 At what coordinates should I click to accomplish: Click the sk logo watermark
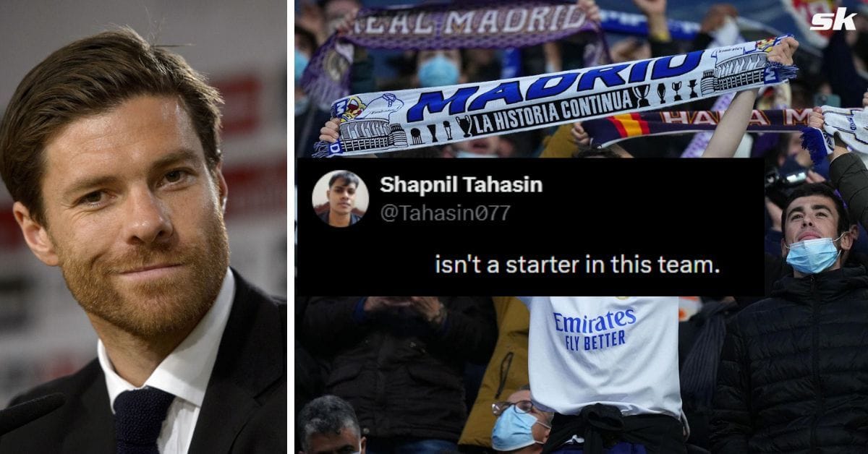tap(833, 18)
